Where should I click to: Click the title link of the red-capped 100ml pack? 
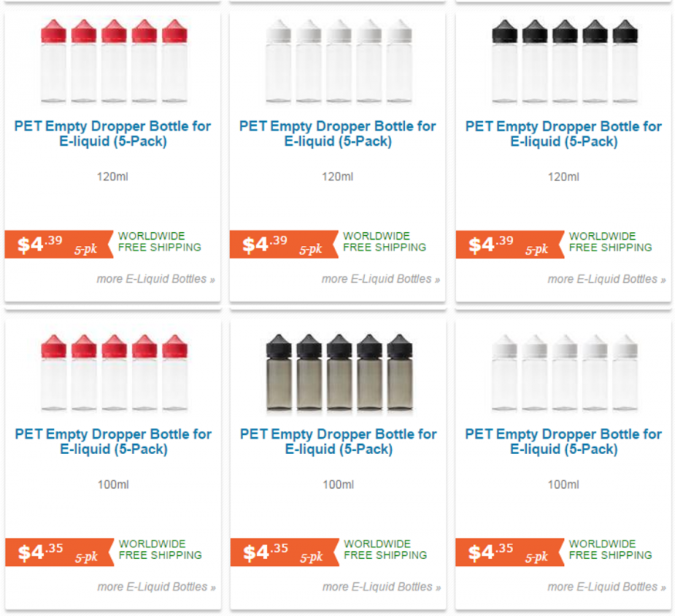[x=113, y=442]
